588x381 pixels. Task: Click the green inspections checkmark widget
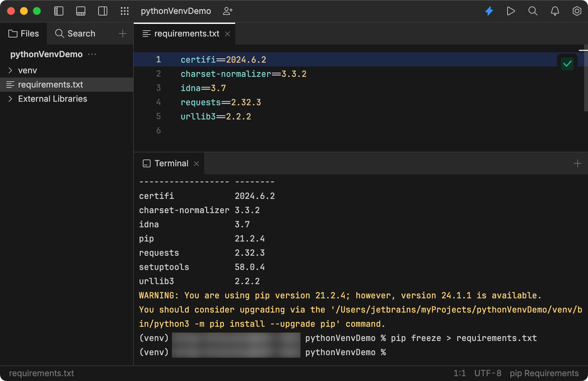567,63
